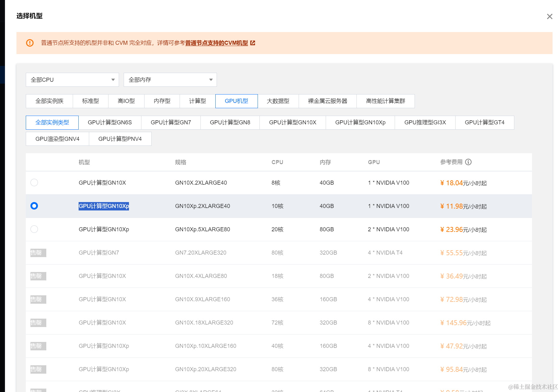Click the orange warning icon in the notice banner
560x392 pixels.
click(30, 43)
